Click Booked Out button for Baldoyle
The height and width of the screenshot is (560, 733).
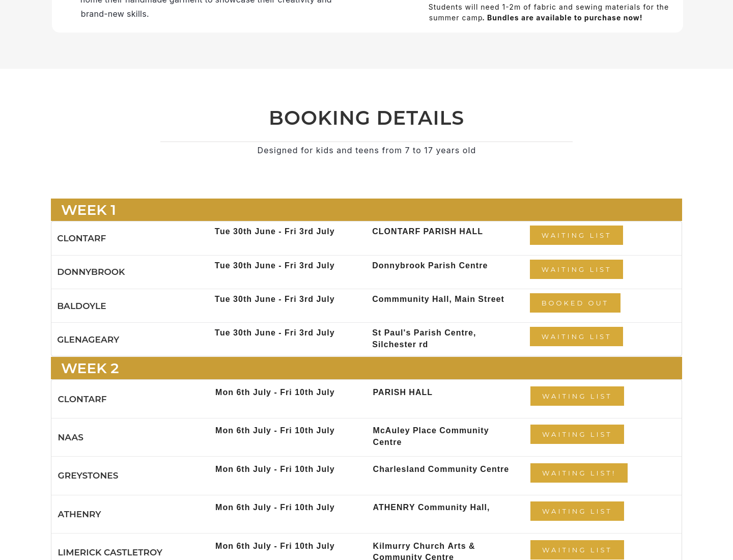tap(575, 303)
